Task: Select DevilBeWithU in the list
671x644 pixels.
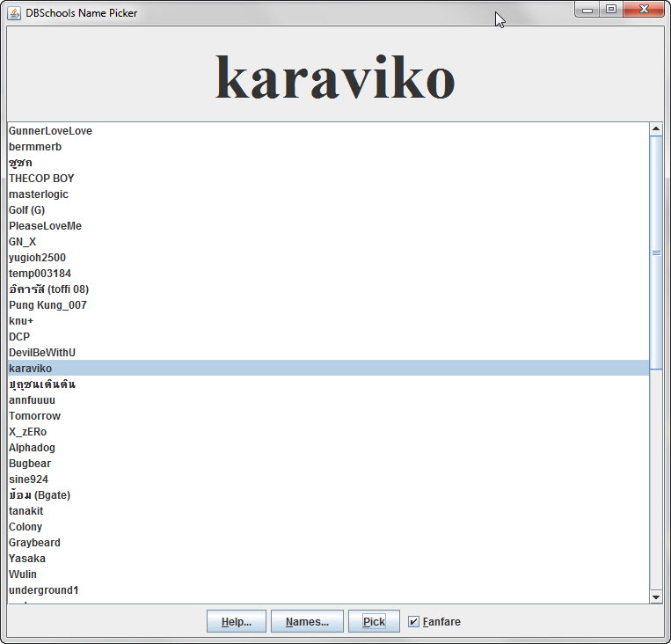Action: point(328,353)
